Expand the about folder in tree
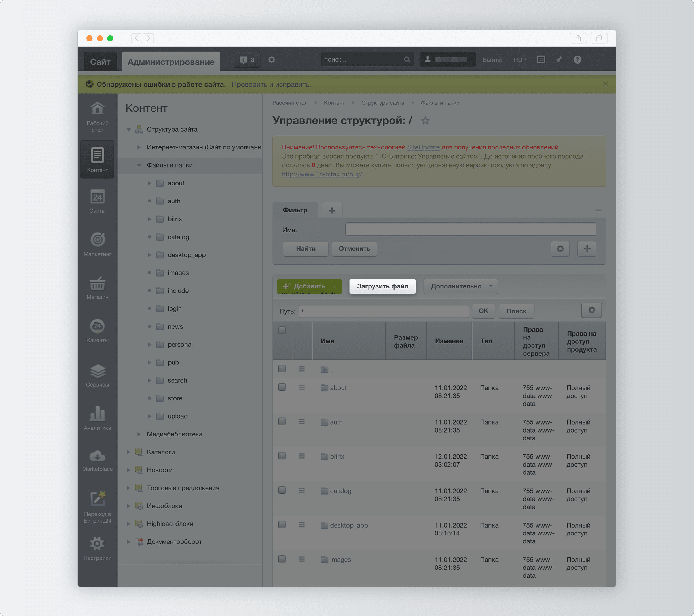The image size is (694, 616). tap(149, 183)
